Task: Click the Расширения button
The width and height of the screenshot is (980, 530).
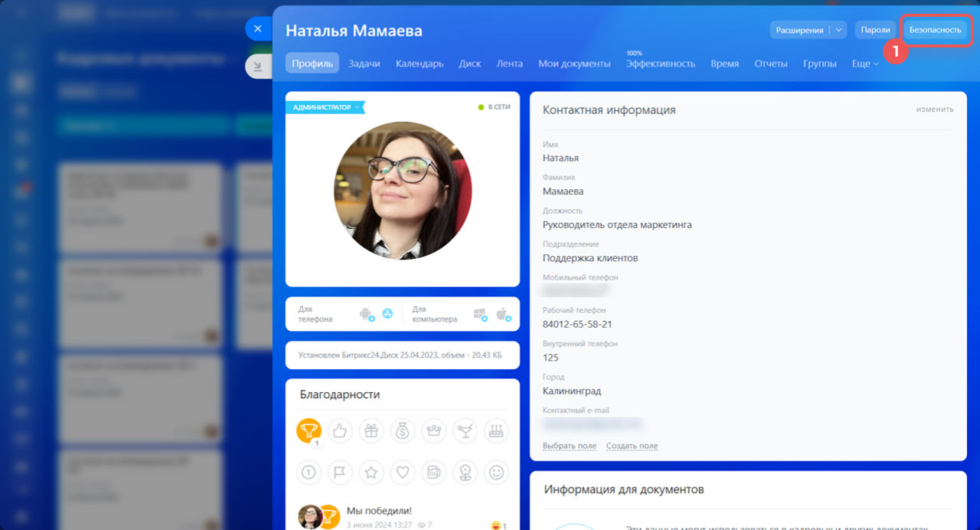Action: click(799, 30)
